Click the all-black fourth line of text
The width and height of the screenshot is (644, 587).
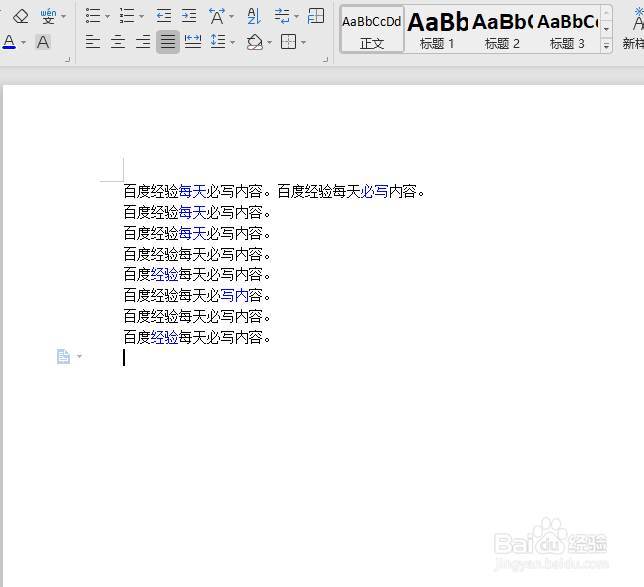click(x=197, y=254)
